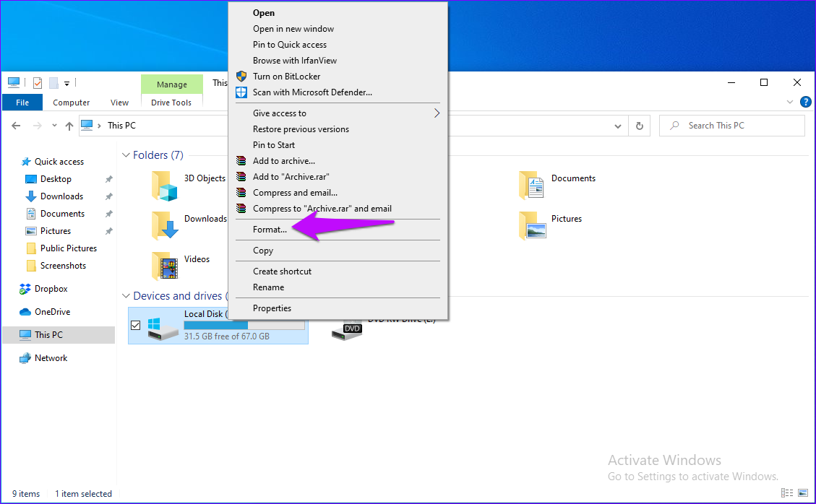Go up one folder level
The image size is (816, 504).
[x=69, y=126]
